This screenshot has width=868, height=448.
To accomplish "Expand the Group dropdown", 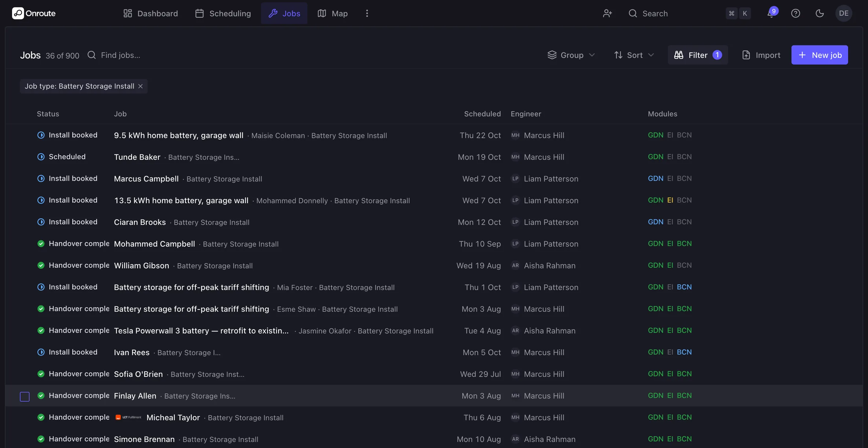I will coord(571,55).
